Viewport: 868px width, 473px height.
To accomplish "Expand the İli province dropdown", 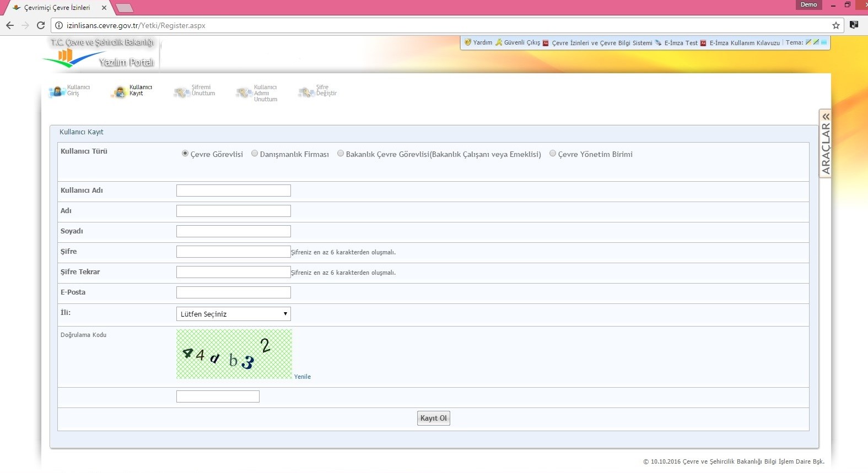I will click(x=233, y=314).
